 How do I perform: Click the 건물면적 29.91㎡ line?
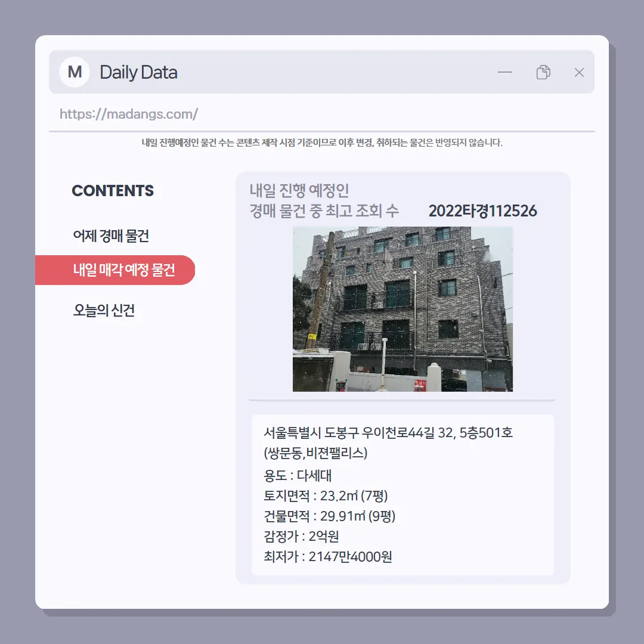[329, 516]
